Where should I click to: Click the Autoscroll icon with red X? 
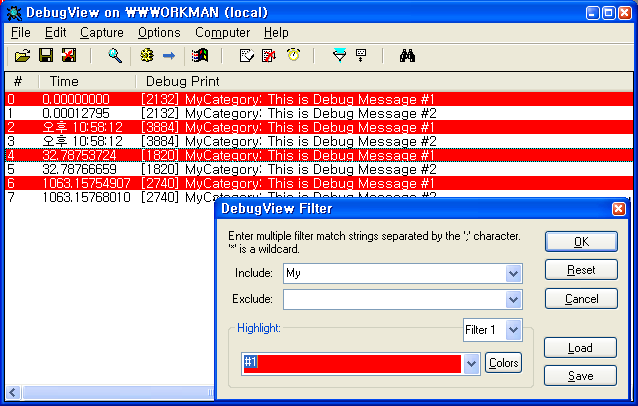[269, 55]
